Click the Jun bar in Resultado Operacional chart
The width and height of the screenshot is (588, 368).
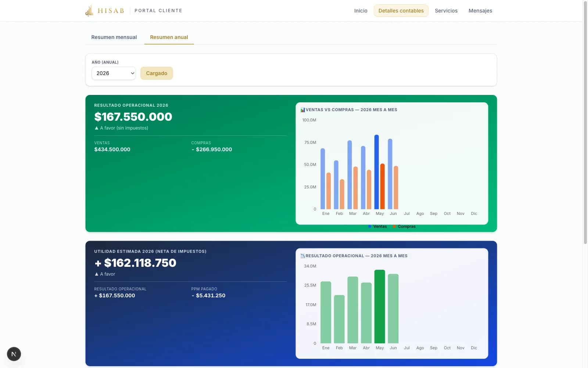click(x=393, y=308)
